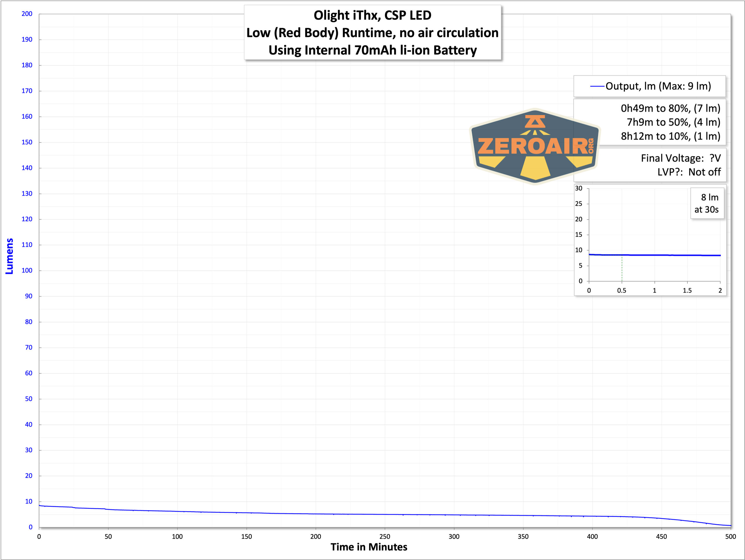Click the blue legend line marker

(597, 86)
